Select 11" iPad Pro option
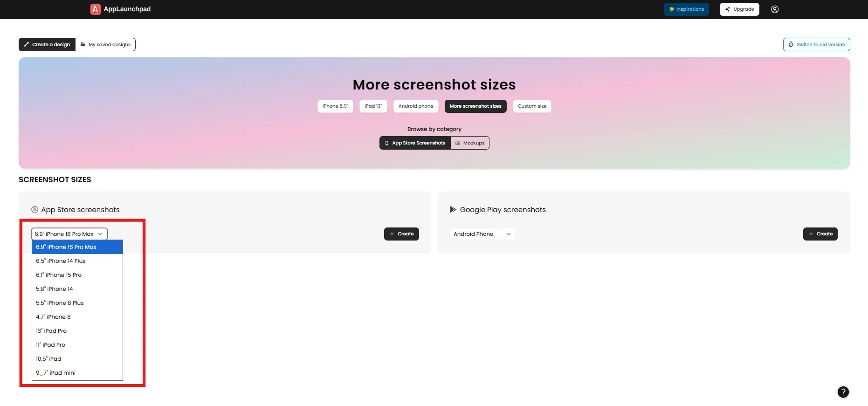This screenshot has height=406, width=868. pyautogui.click(x=77, y=345)
